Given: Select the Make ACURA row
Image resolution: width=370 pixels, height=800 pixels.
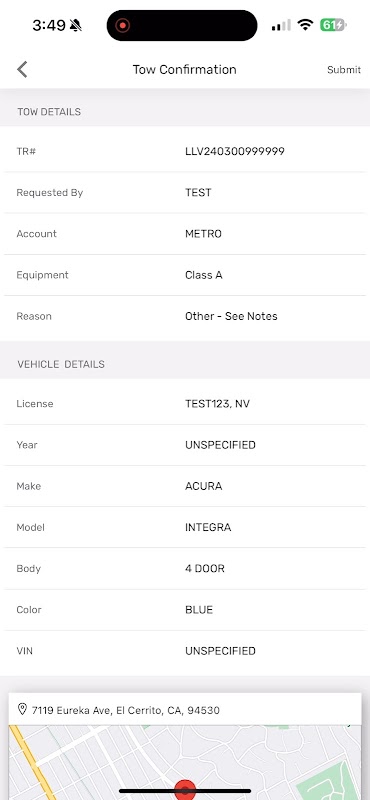Looking at the screenshot, I should [185, 486].
